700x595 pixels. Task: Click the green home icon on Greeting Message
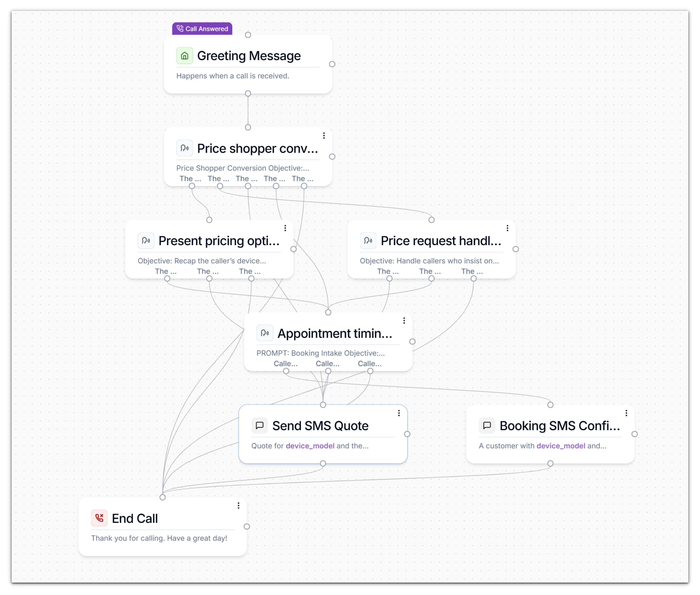coord(185,56)
